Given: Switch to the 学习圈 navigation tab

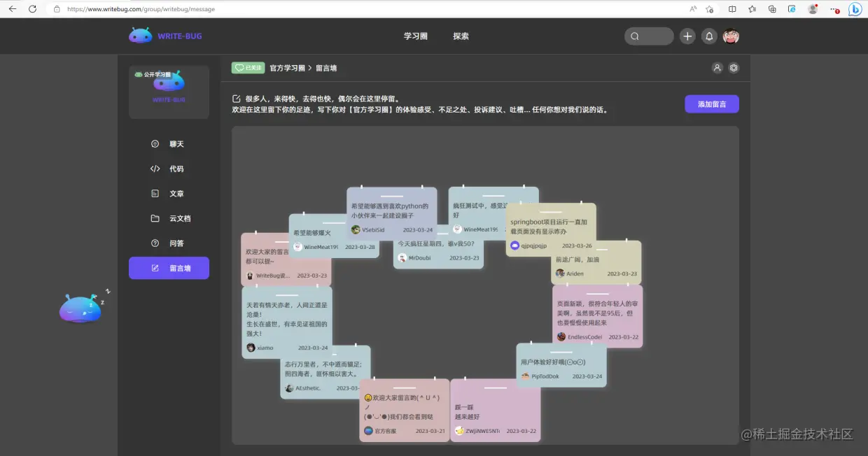Looking at the screenshot, I should 415,36.
